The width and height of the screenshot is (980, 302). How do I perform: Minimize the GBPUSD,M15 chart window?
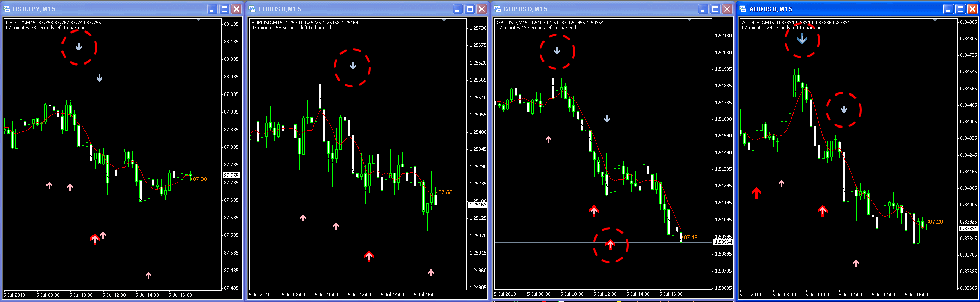tap(704, 9)
